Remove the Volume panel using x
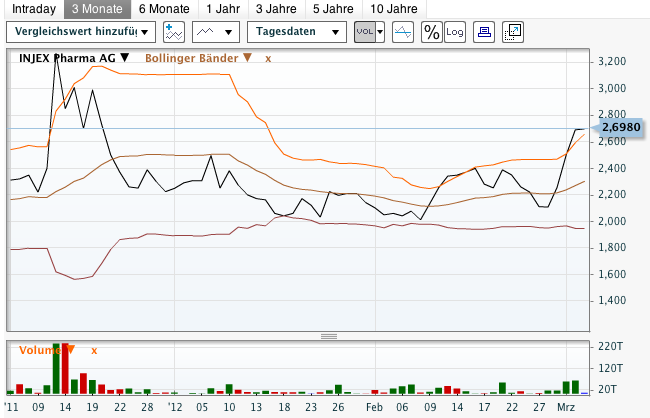The width and height of the screenshot is (650, 418). pyautogui.click(x=94, y=351)
